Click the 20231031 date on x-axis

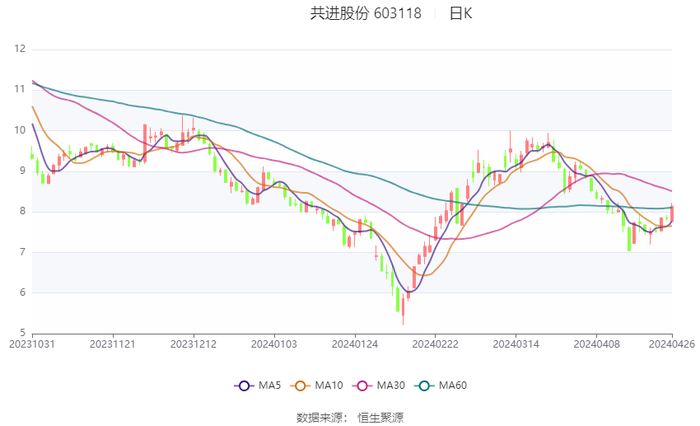pyautogui.click(x=32, y=342)
